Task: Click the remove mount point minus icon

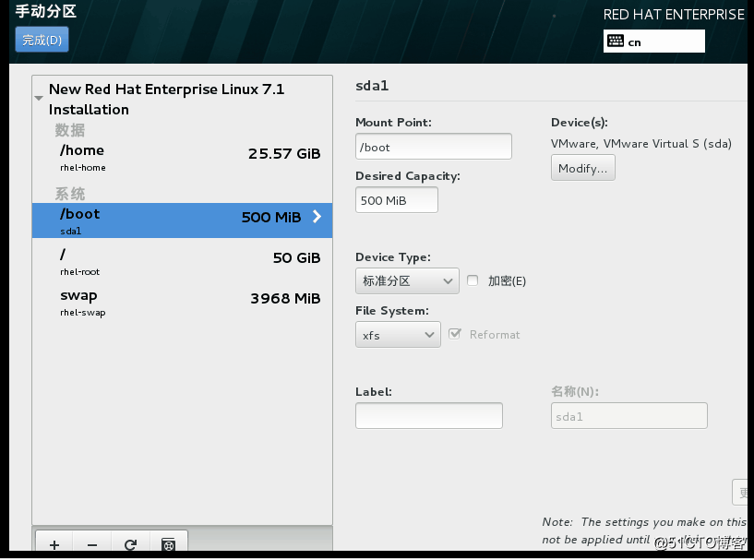Action: click(92, 544)
